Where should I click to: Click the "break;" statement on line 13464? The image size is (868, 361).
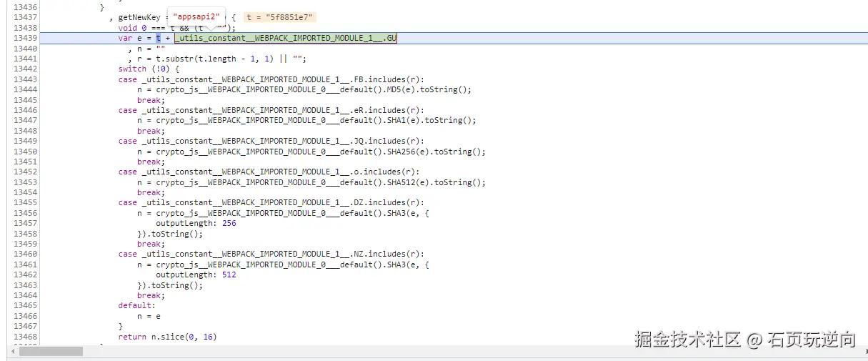[151, 295]
